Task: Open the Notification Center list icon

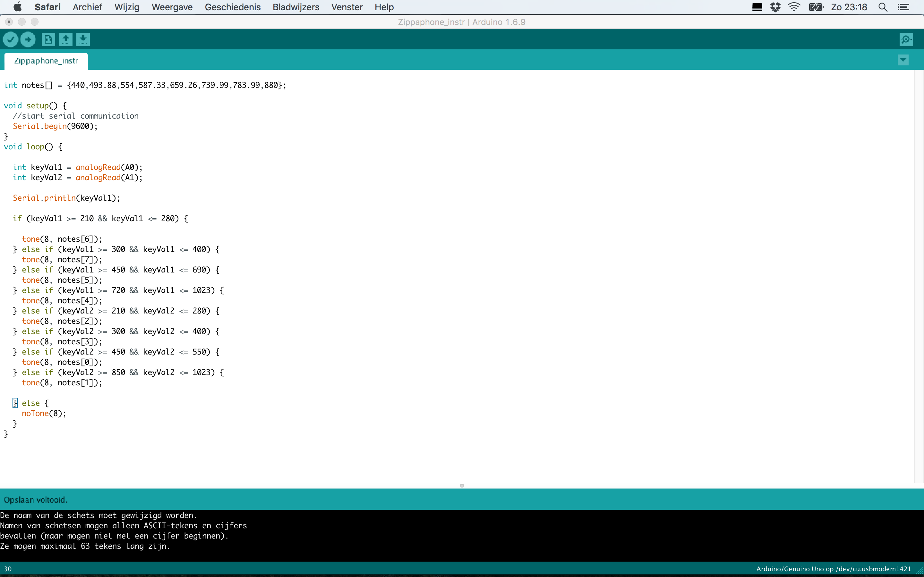Action: click(x=903, y=7)
